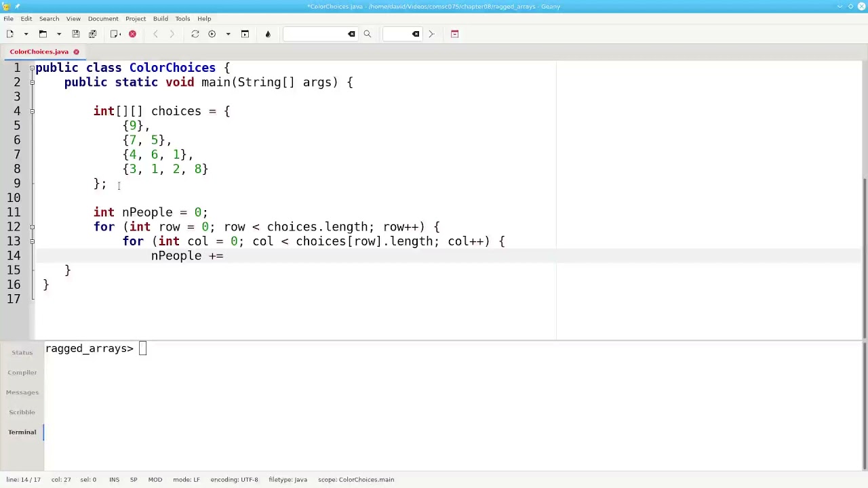Switch to the Status message tab
868x488 pixels.
(22, 352)
